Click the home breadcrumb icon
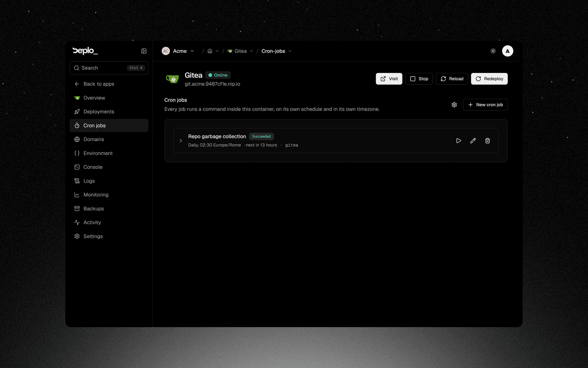 pos(210,51)
